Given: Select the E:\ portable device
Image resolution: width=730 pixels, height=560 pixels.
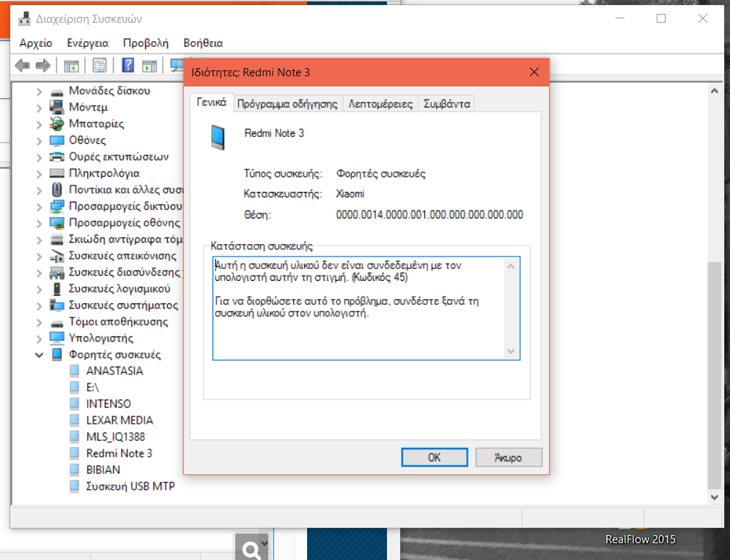Looking at the screenshot, I should pyautogui.click(x=92, y=387).
